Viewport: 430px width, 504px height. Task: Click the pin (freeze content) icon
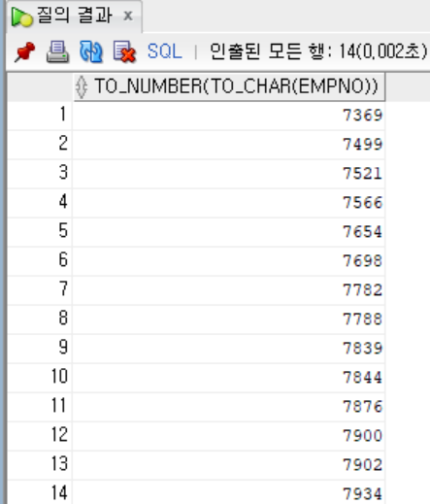click(x=24, y=51)
